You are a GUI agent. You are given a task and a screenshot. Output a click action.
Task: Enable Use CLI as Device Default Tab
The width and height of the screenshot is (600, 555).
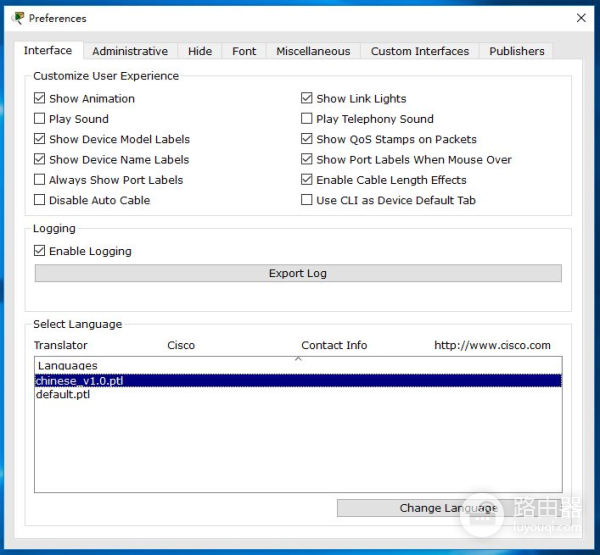coord(307,200)
